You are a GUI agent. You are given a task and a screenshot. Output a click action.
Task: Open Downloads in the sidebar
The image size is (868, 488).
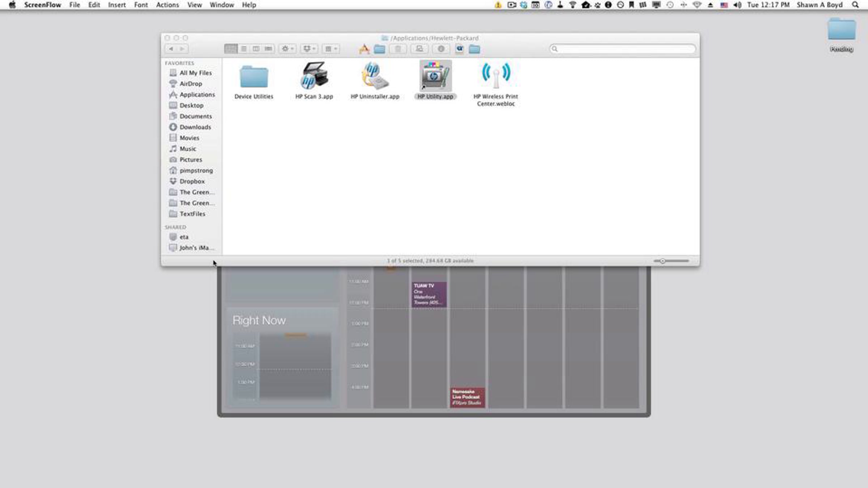point(195,127)
